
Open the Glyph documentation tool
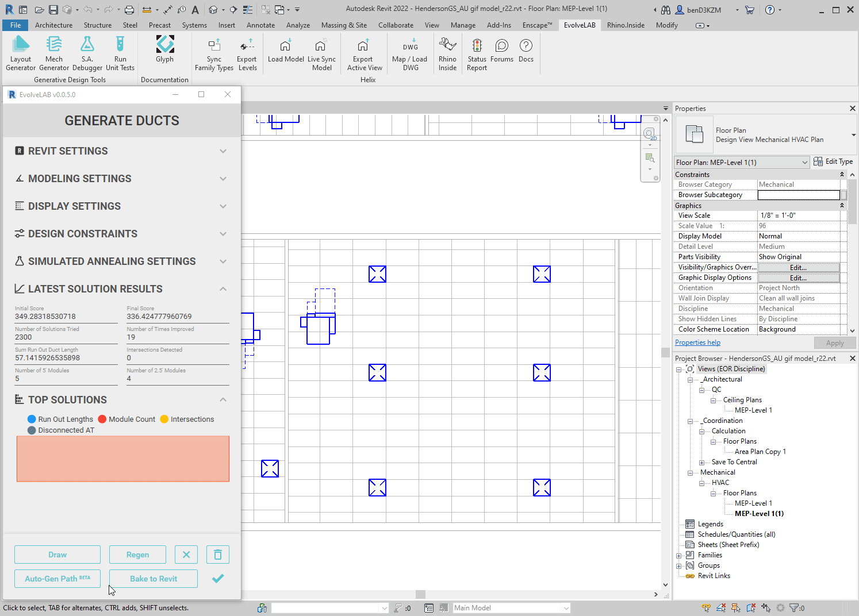point(164,49)
